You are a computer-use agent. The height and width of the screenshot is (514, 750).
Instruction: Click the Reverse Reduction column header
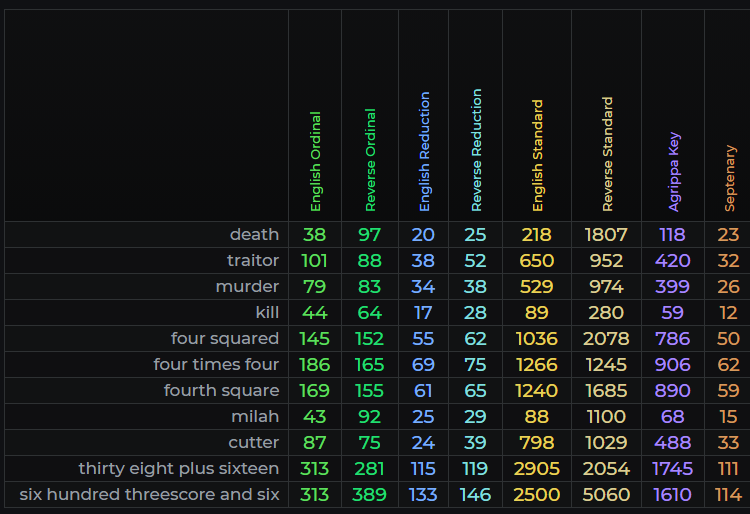476,150
